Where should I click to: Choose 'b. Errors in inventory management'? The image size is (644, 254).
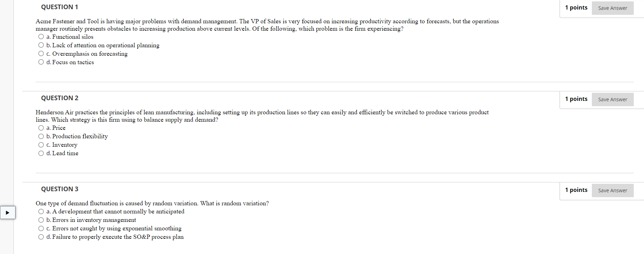(41, 220)
